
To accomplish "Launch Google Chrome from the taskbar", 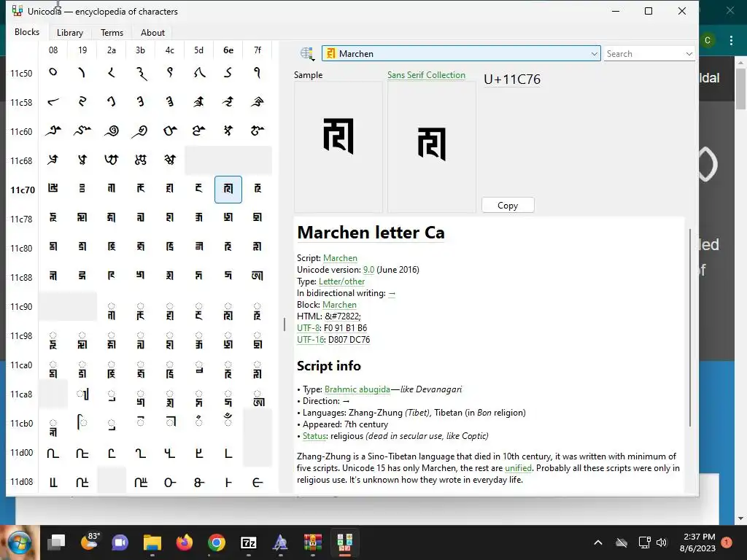I will coord(216,542).
